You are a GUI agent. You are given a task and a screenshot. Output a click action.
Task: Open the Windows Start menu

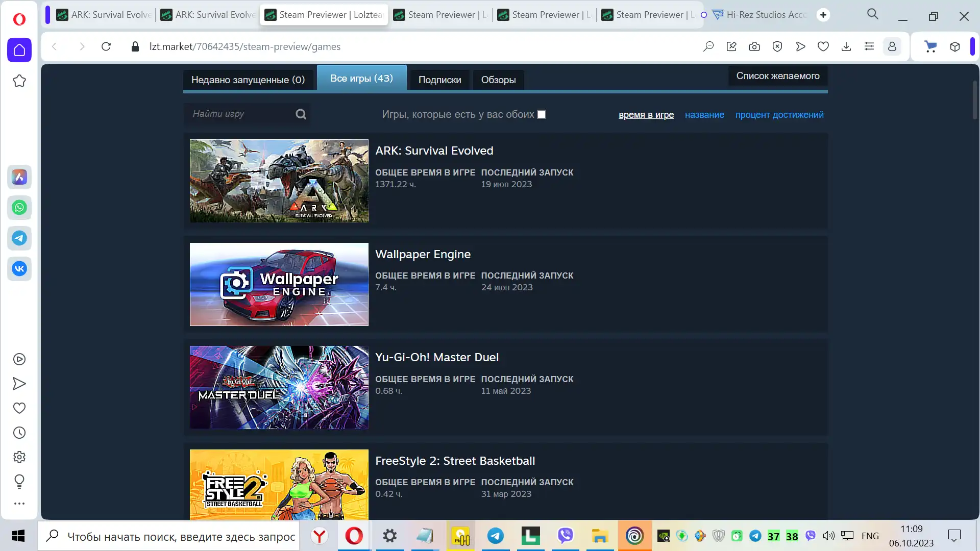click(x=18, y=536)
